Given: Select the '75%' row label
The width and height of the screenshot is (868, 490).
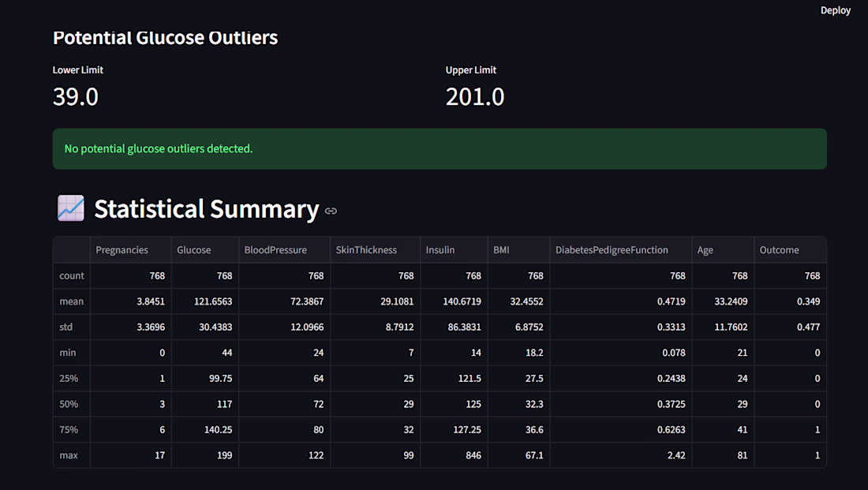Looking at the screenshot, I should click(71, 430).
